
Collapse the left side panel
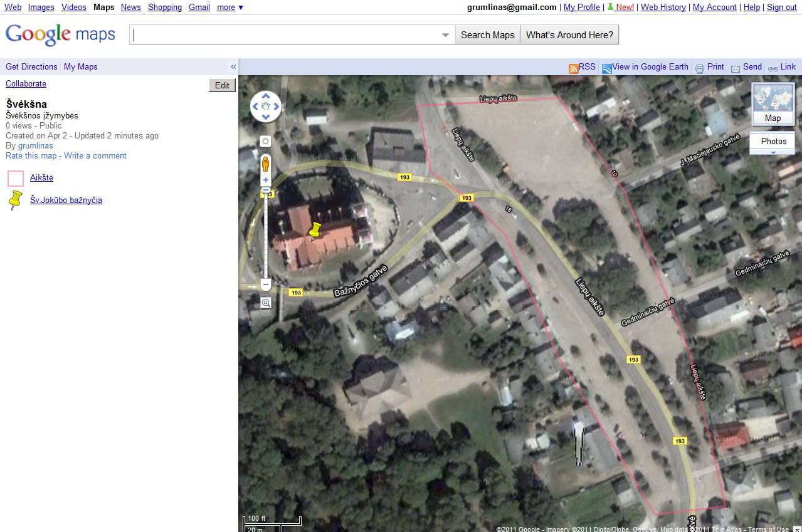(x=233, y=67)
